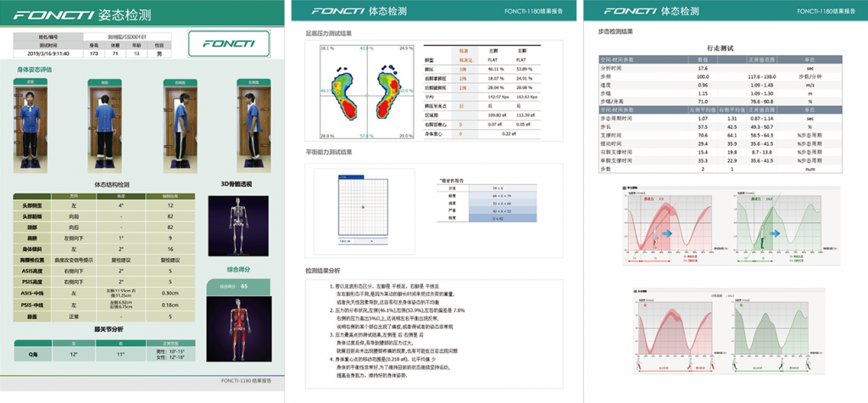Click the 头部侧歪 row in posture table
The height and width of the screenshot is (403, 868).
tap(102, 205)
